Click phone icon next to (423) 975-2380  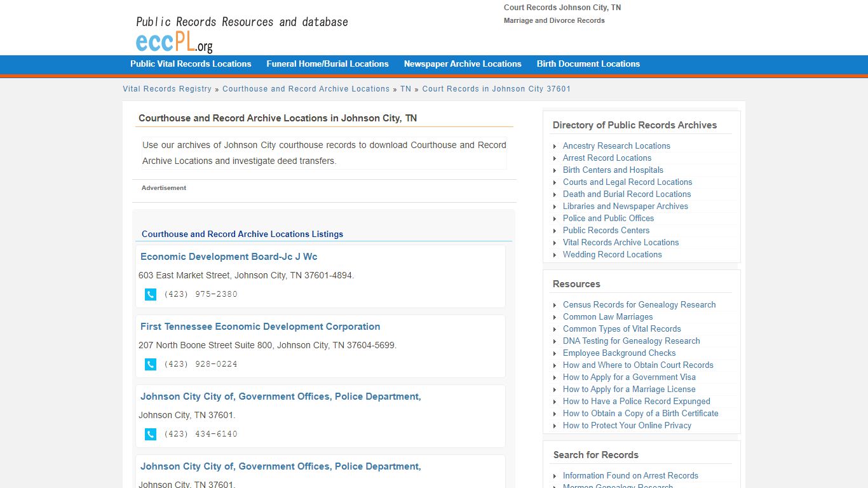[151, 294]
